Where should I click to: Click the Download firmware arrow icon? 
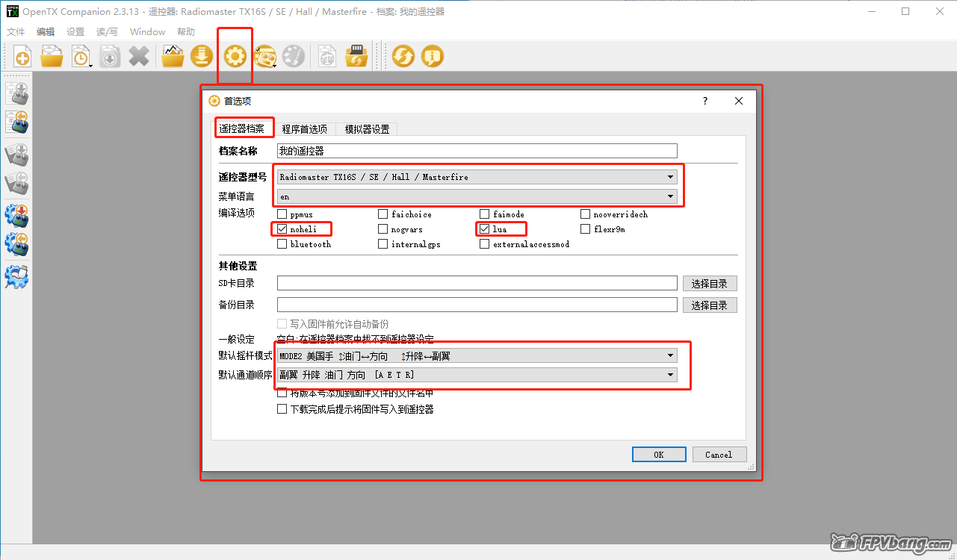202,57
